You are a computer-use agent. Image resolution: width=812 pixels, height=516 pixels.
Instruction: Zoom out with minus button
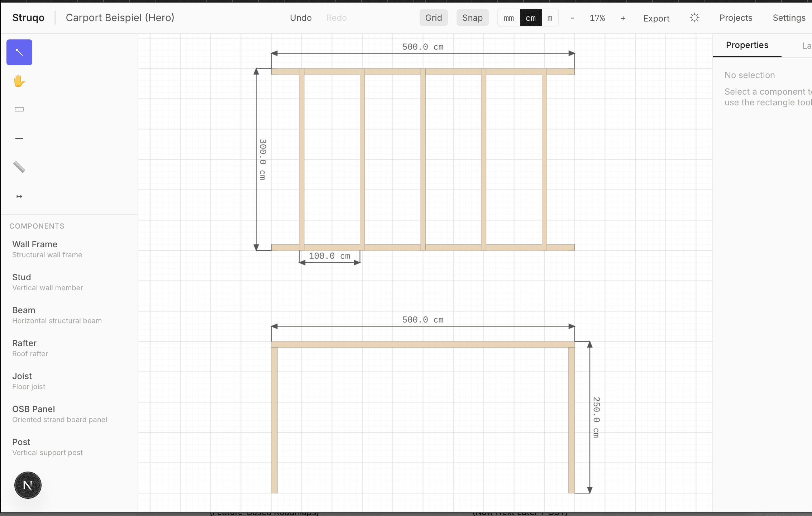[572, 18]
